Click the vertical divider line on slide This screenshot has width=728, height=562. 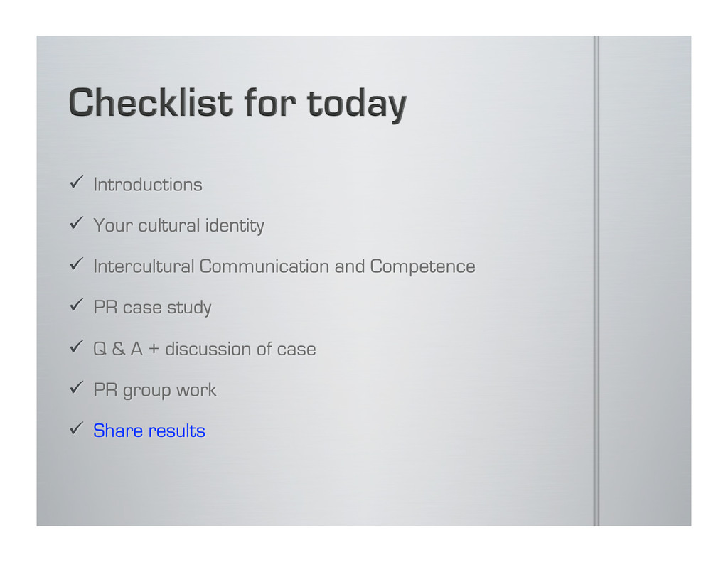(596, 281)
